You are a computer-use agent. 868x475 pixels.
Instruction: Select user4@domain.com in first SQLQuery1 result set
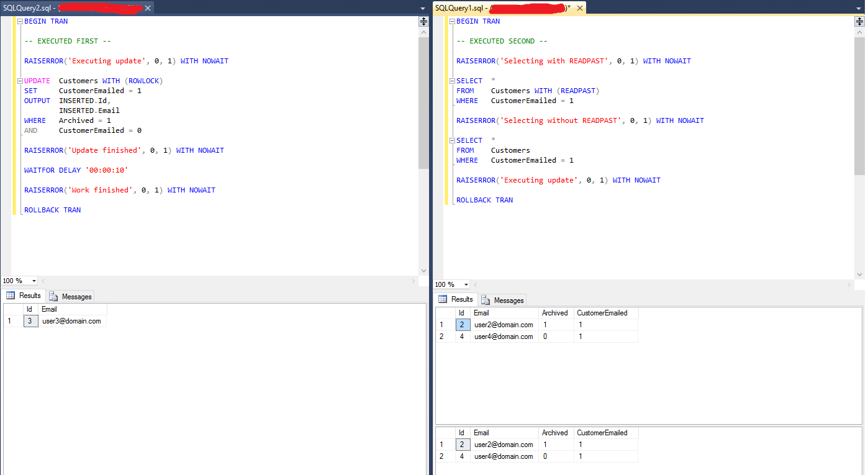tap(504, 337)
